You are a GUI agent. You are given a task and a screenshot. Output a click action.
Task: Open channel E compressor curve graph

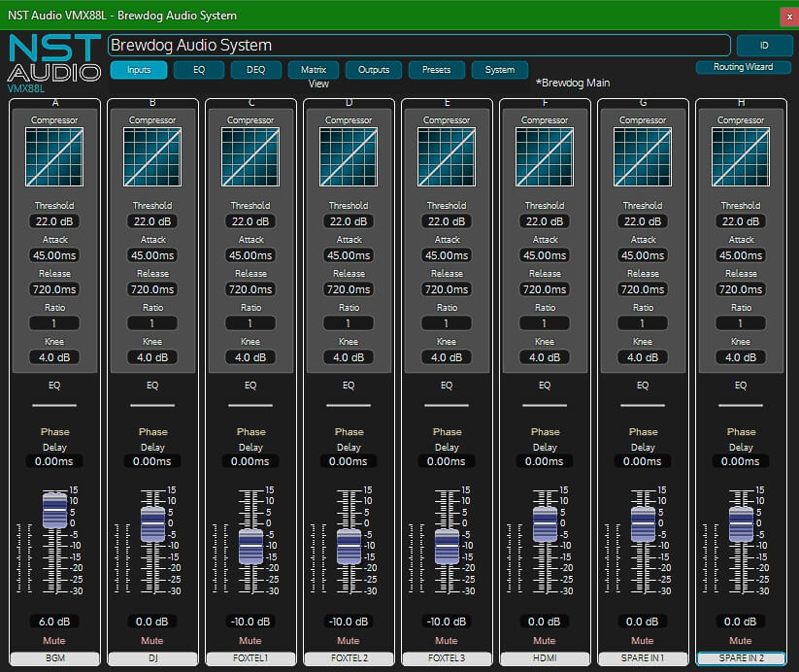(x=447, y=157)
